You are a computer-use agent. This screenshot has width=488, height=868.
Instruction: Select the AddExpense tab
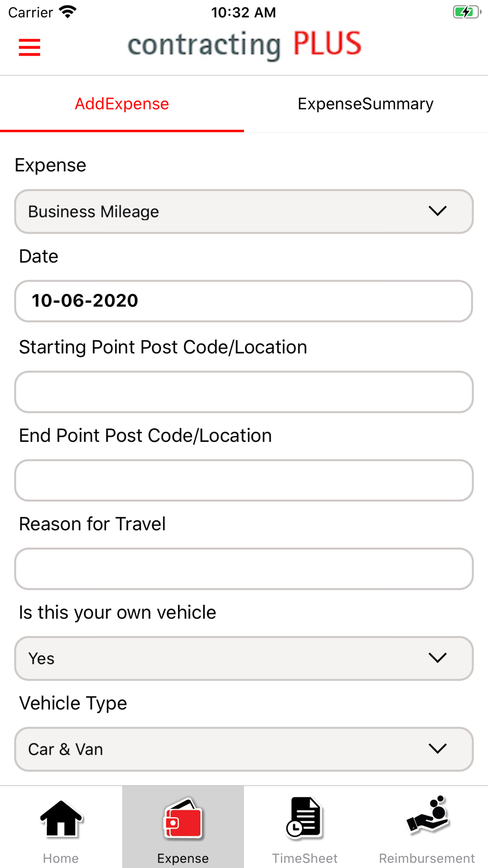tap(122, 103)
